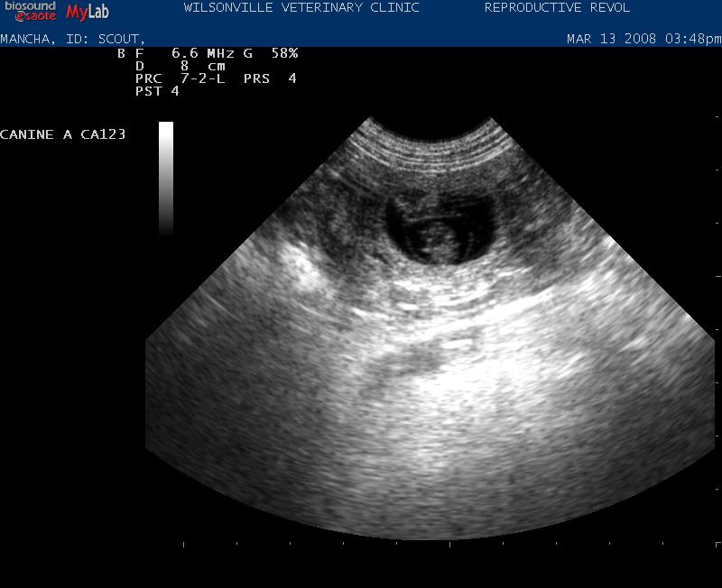The width and height of the screenshot is (722, 588).
Task: Select the WILSONVILLE VETERINARY CLINIC header text
Action: point(301,8)
